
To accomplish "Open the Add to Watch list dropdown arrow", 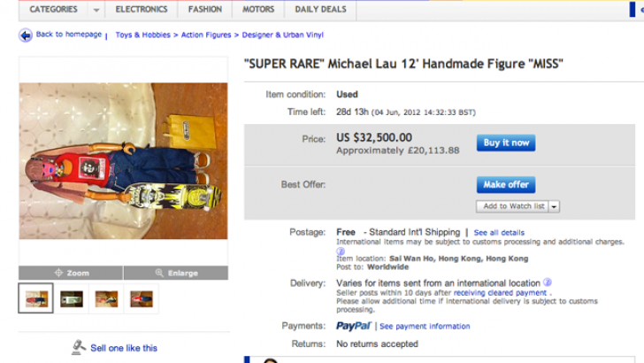I will pos(554,206).
